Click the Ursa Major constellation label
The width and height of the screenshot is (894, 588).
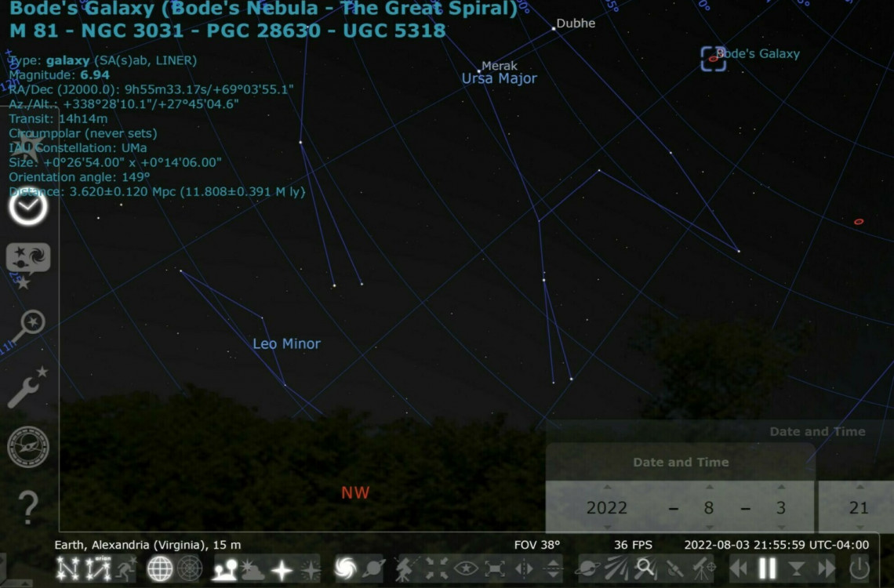pos(499,78)
